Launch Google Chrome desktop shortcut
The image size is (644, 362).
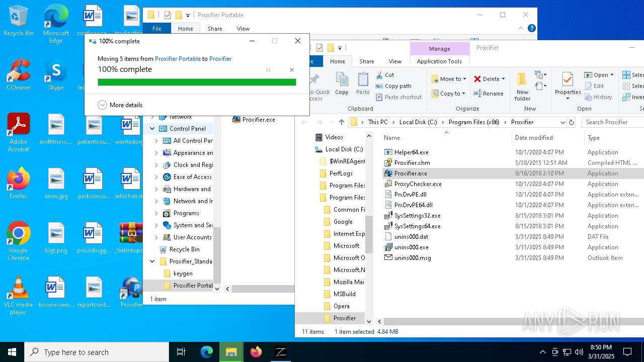click(18, 241)
